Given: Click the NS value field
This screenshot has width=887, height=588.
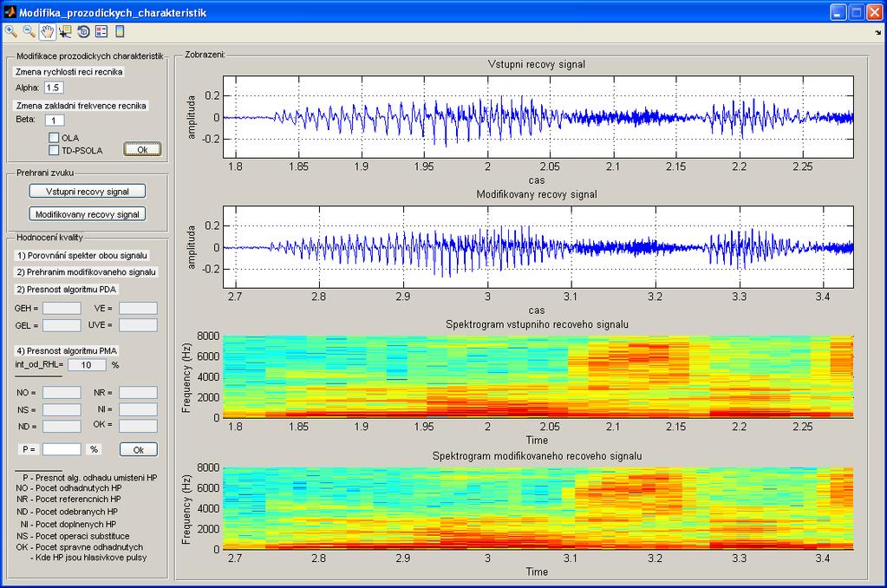Looking at the screenshot, I should pyautogui.click(x=62, y=409).
